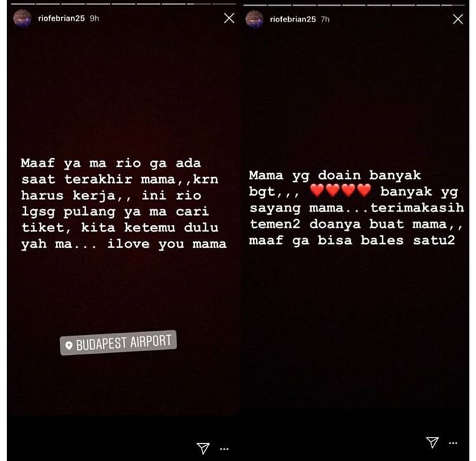Click the 9h timestamp on the left story
This screenshot has height=461, width=476.
95,18
